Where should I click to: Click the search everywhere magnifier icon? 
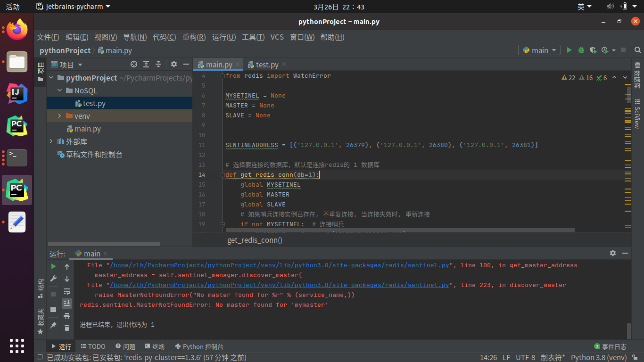click(x=637, y=50)
